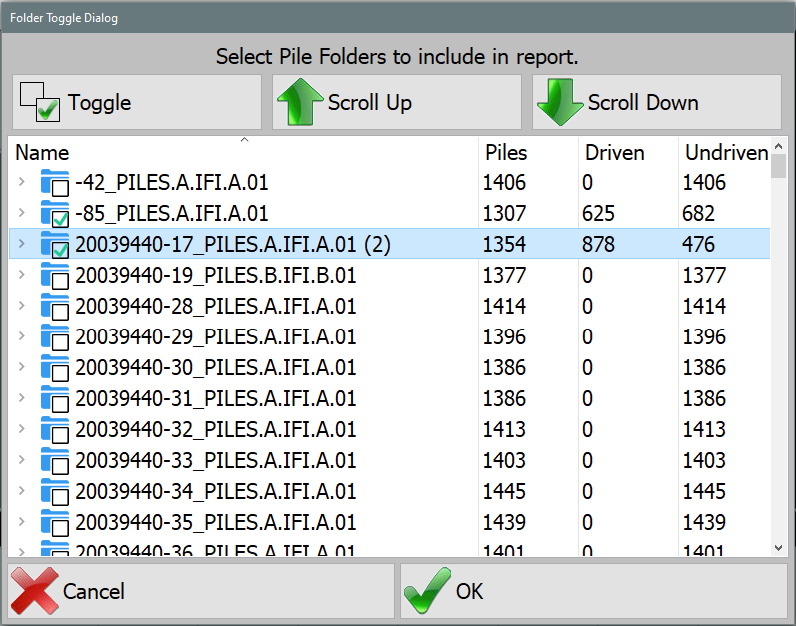796x626 pixels.
Task: Select the 20039440-30_PILES.A.IFI.A.01 folder name
Action: [x=216, y=368]
